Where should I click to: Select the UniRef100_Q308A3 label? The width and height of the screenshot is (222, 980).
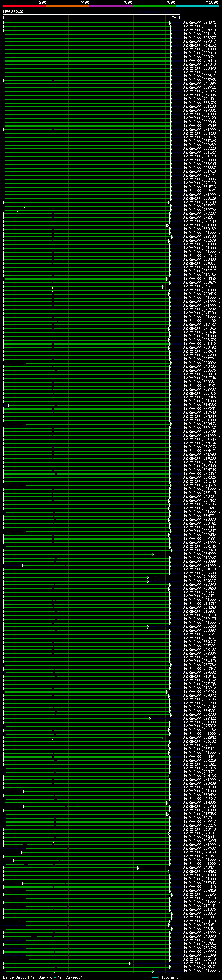(199, 160)
